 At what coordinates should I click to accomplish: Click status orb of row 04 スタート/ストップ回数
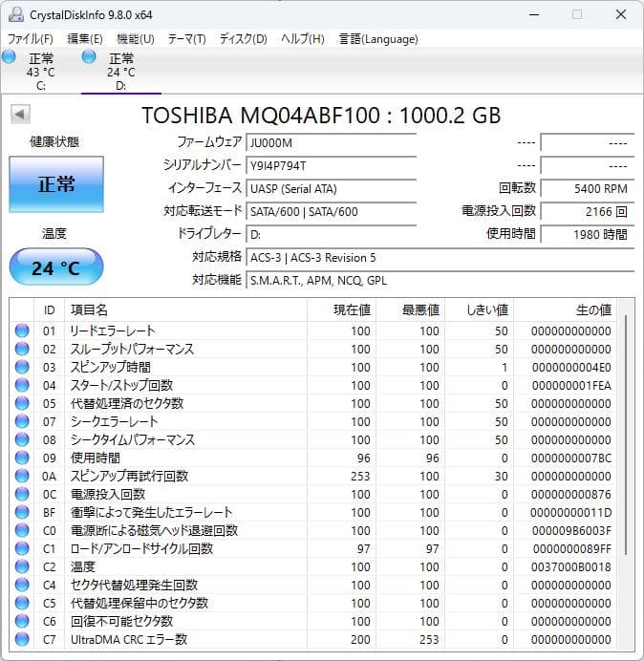22,385
